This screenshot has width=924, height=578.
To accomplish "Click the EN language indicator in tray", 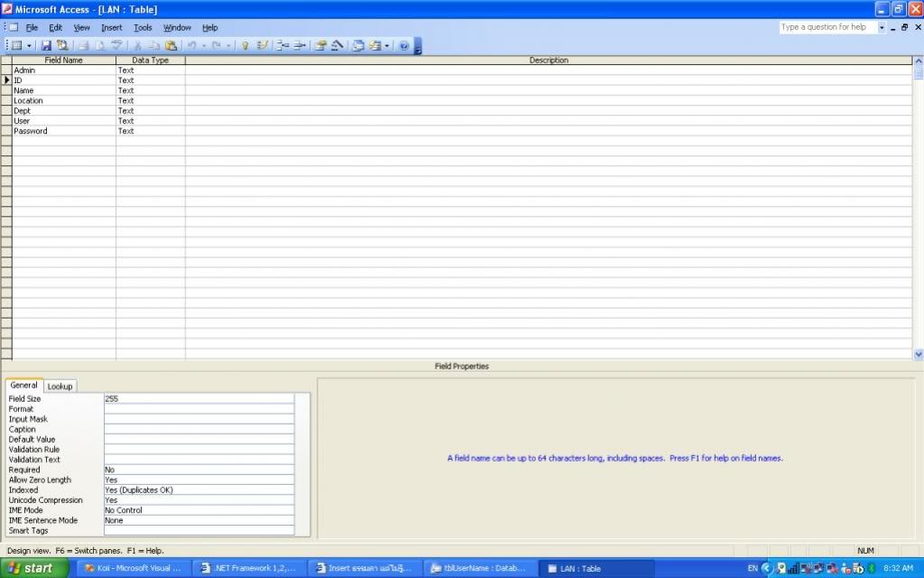I will point(753,568).
